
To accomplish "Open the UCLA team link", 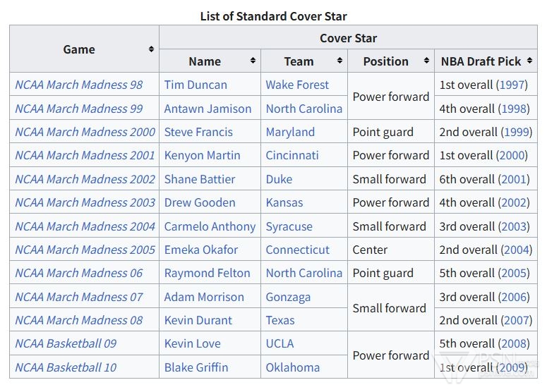I will click(x=279, y=343).
